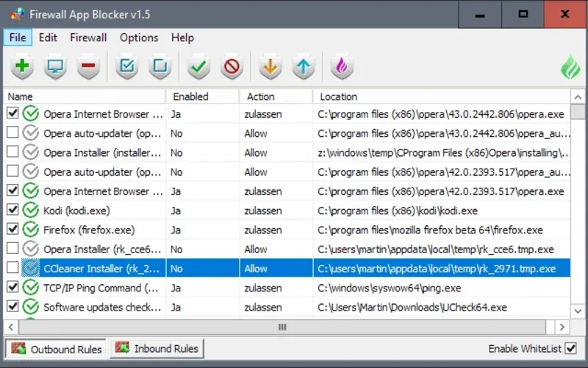Click the horizontal scrollbar thumb
This screenshot has height=368, width=588.
(x=282, y=327)
